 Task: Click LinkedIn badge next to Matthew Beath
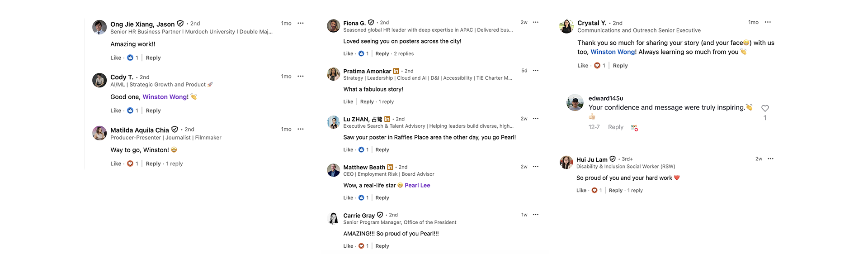[x=390, y=167]
